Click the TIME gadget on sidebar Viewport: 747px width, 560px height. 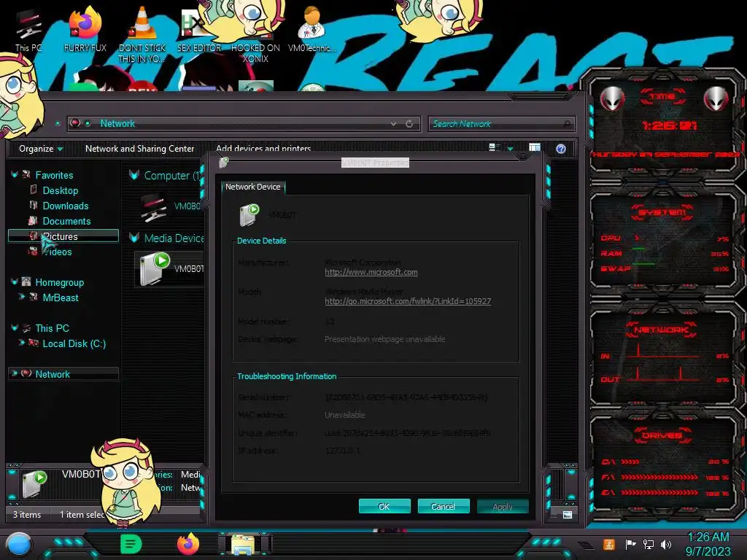[x=664, y=124]
